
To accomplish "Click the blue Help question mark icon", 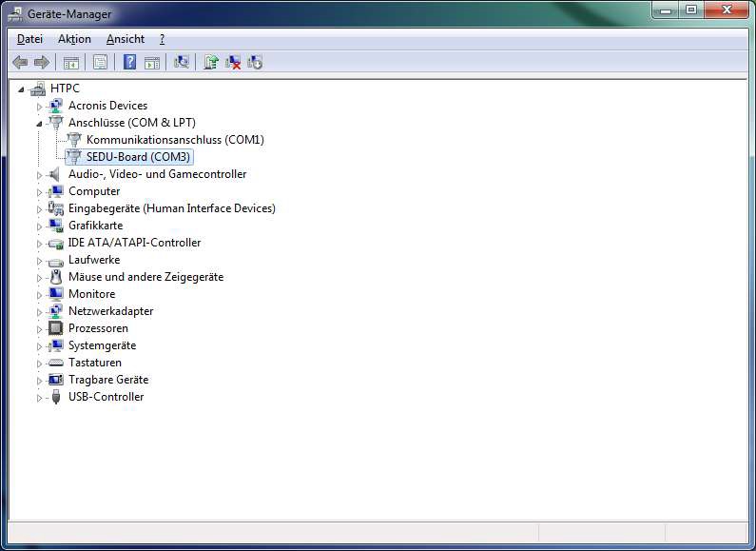I will tap(129, 62).
